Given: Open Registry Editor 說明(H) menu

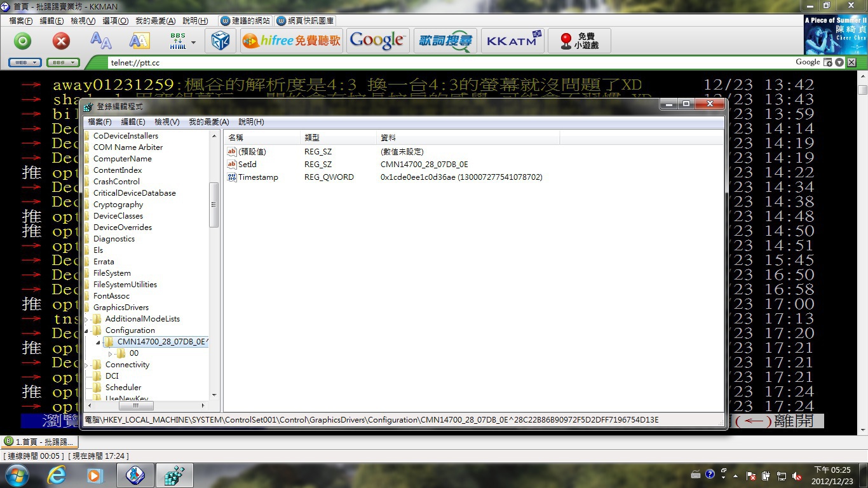Looking at the screenshot, I should coord(251,122).
